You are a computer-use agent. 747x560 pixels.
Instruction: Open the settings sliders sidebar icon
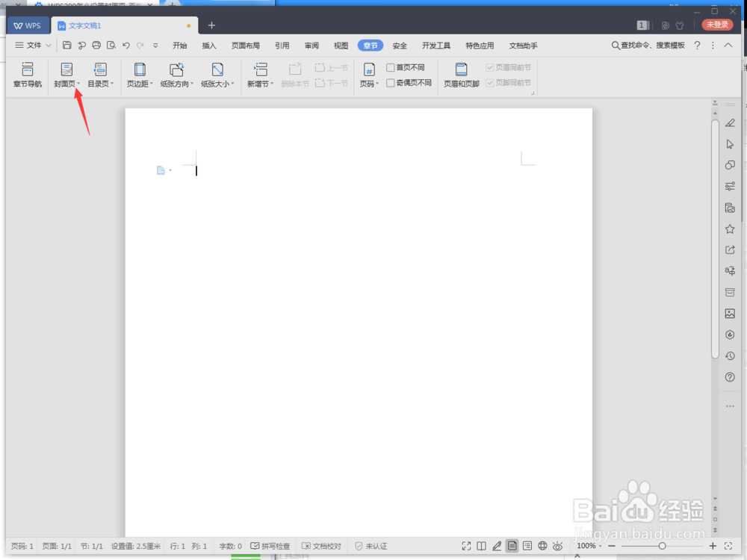tap(730, 186)
